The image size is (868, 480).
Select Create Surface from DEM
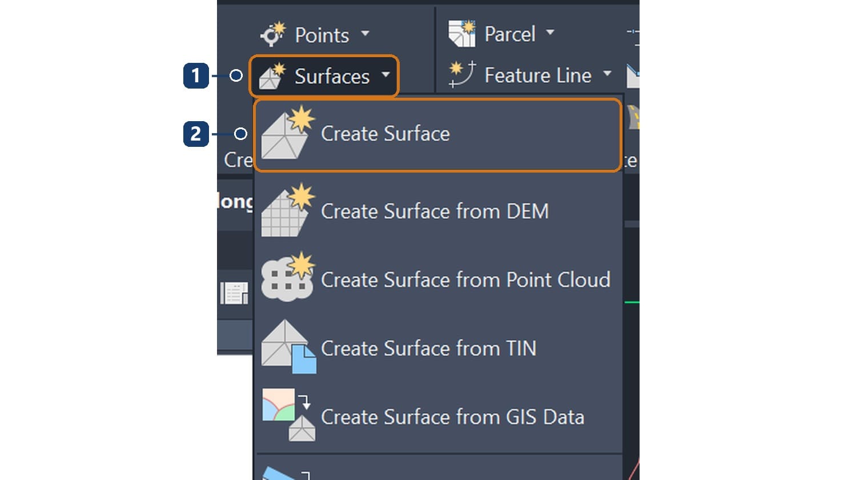coord(437,211)
